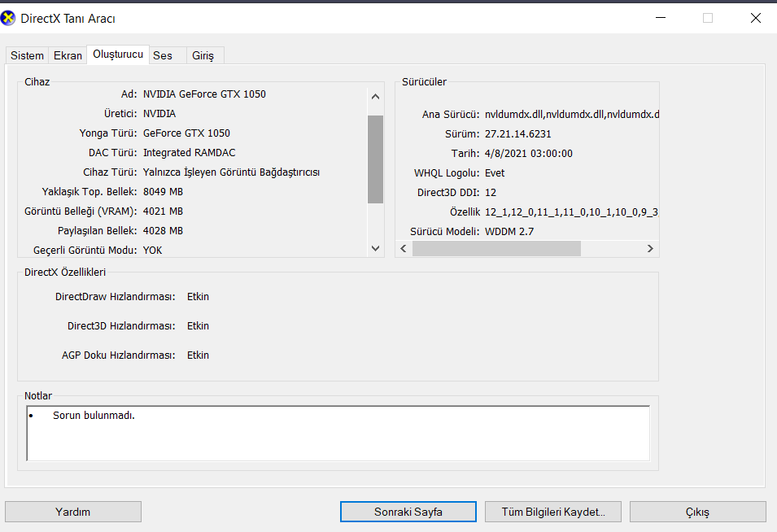Click the Sonraki Sayfa button
Viewport: 777px width, 532px height.
408,512
